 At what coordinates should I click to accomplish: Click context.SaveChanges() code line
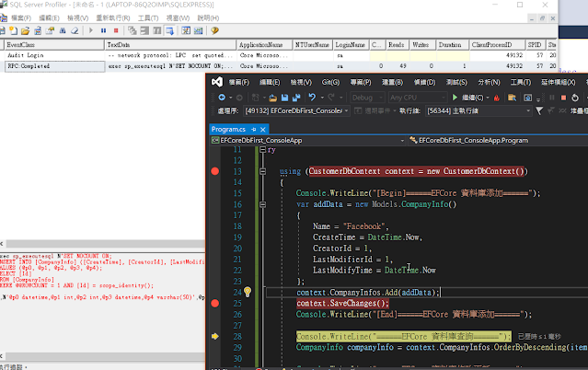(x=342, y=303)
